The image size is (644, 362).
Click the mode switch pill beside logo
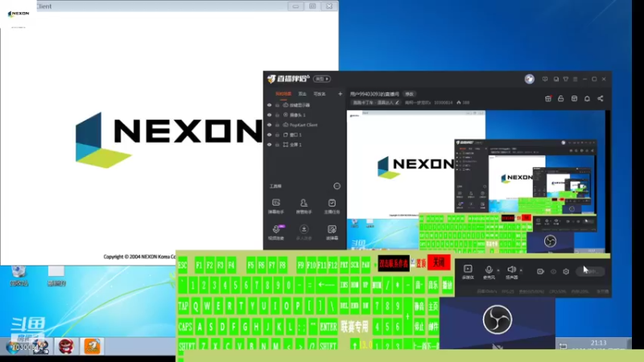click(x=322, y=79)
